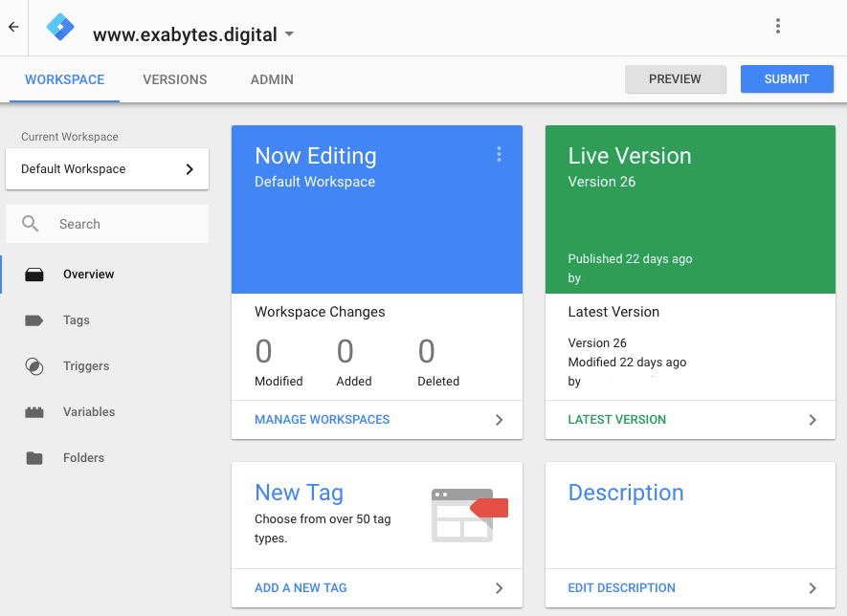
Task: Click the Overview sidebar icon
Action: pos(34,275)
